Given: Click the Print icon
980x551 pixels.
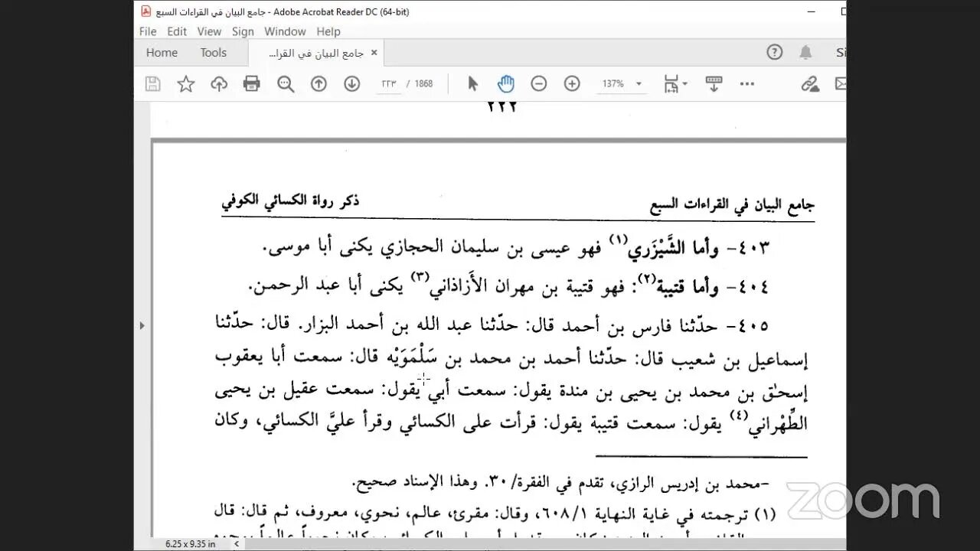Looking at the screenshot, I should [252, 84].
